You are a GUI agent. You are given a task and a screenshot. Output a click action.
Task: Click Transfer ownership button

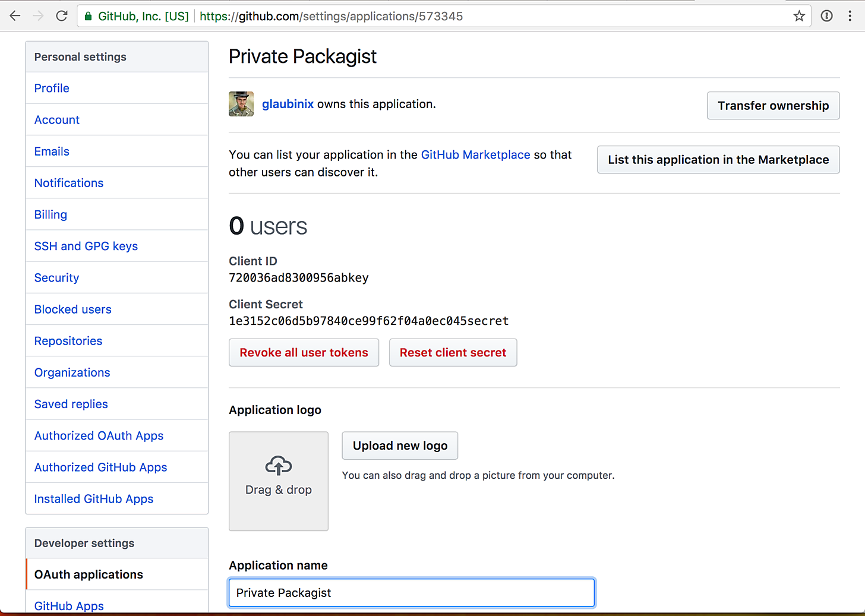click(773, 106)
